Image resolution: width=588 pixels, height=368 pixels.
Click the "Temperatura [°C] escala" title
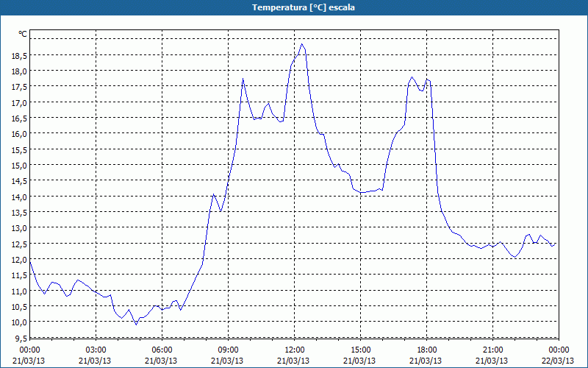click(303, 7)
